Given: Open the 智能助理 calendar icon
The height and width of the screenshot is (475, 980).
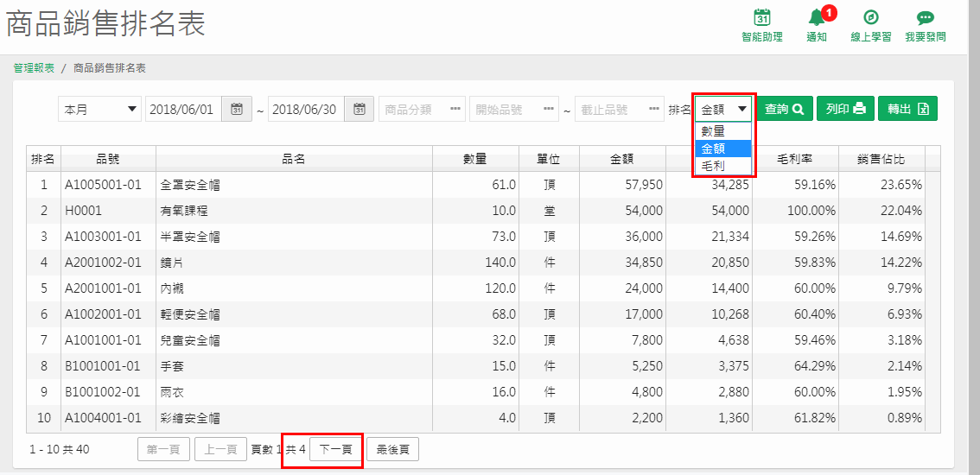Looking at the screenshot, I should 762,17.
